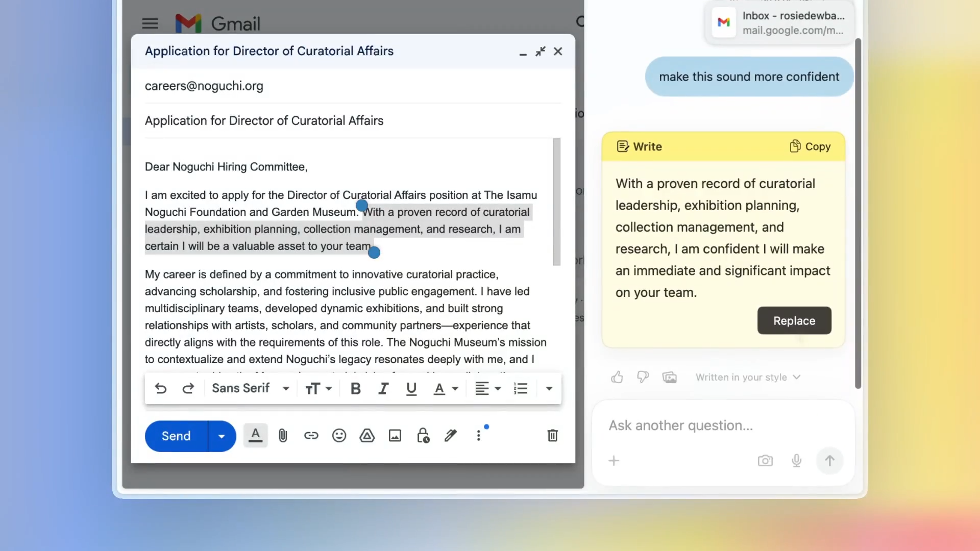Insert a link using the chain icon
Viewport: 980px width, 551px height.
311,436
